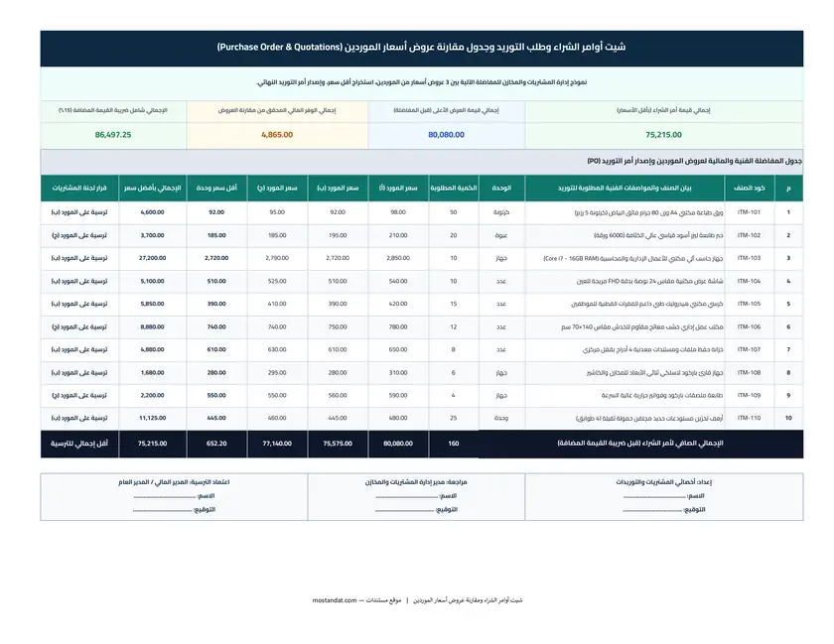834x644 pixels.
Task: Click the supplier B price 195.00
Action: (338, 235)
